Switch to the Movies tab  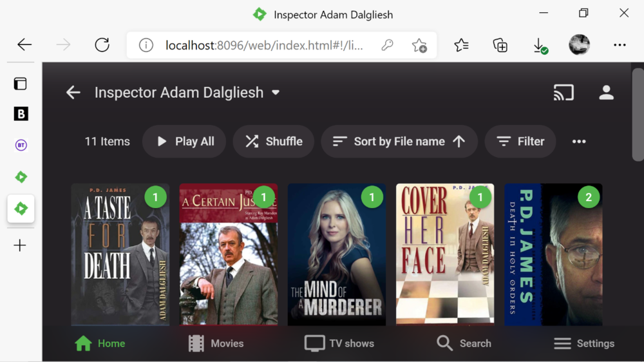pyautogui.click(x=216, y=343)
